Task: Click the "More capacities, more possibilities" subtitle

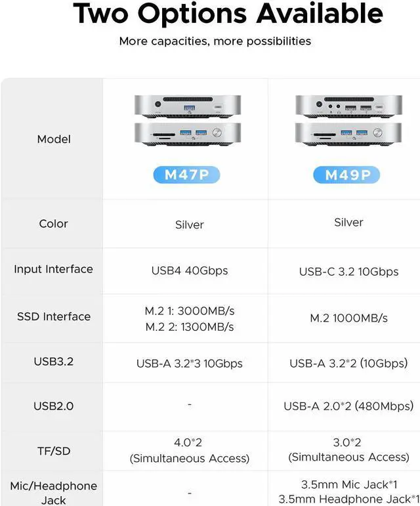Action: coord(215,41)
